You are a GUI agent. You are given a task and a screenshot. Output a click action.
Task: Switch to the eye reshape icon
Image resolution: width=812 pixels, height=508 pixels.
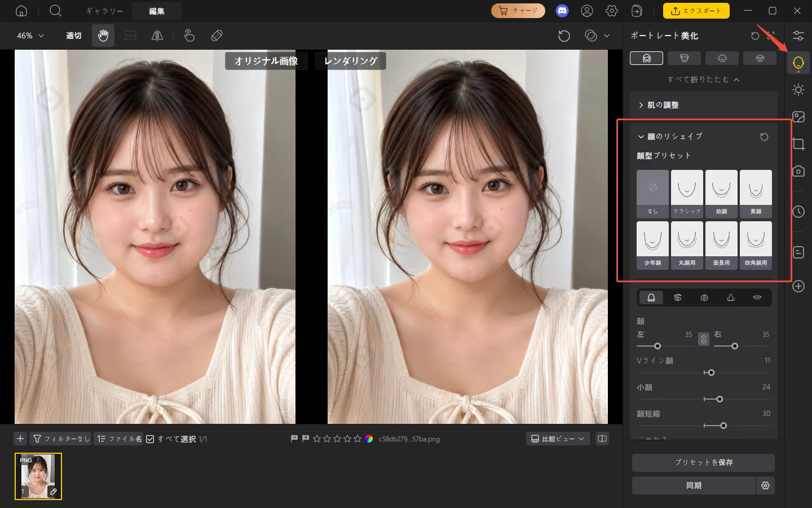[704, 297]
